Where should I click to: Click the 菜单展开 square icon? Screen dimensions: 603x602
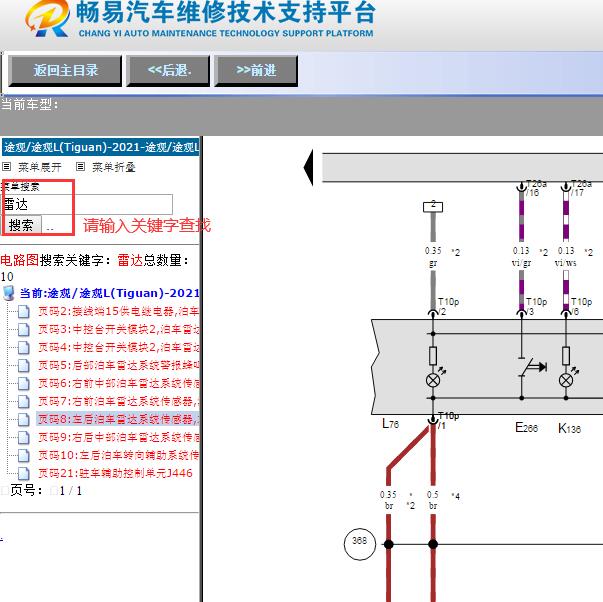[x=7, y=167]
